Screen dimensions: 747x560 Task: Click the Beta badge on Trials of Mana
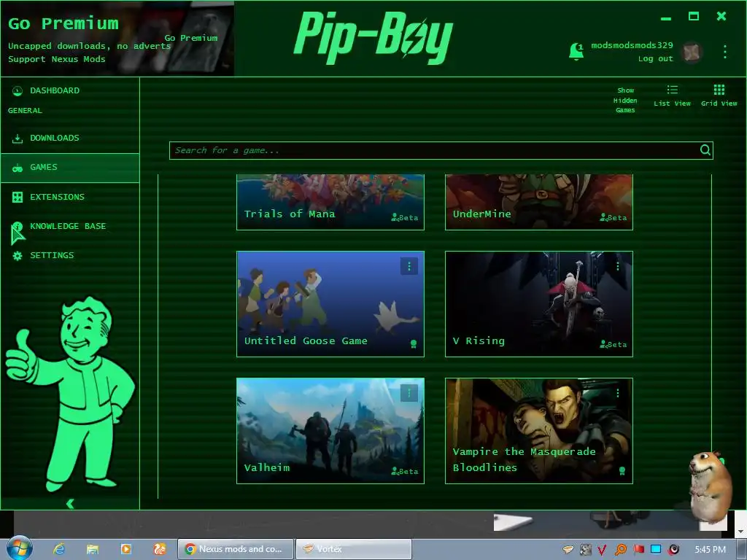404,217
